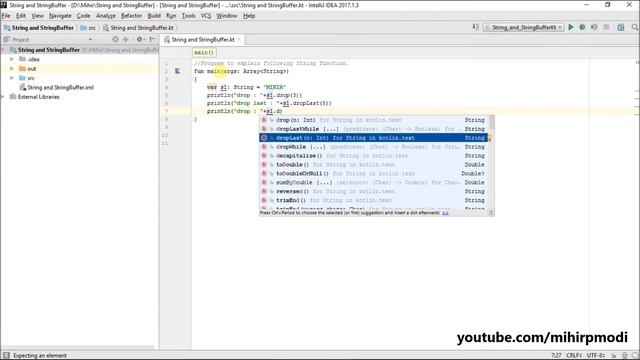Choose decapitalize() completion suggestion
This screenshot has height=360, width=640.
[374, 156]
